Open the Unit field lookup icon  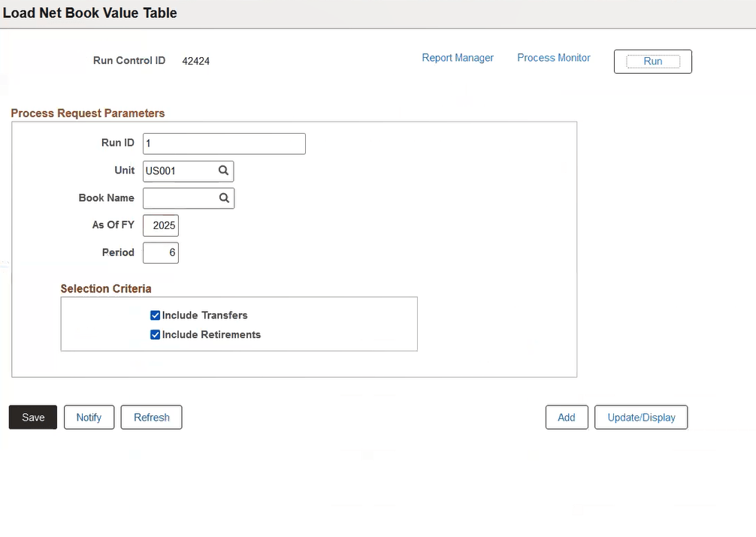[223, 170]
